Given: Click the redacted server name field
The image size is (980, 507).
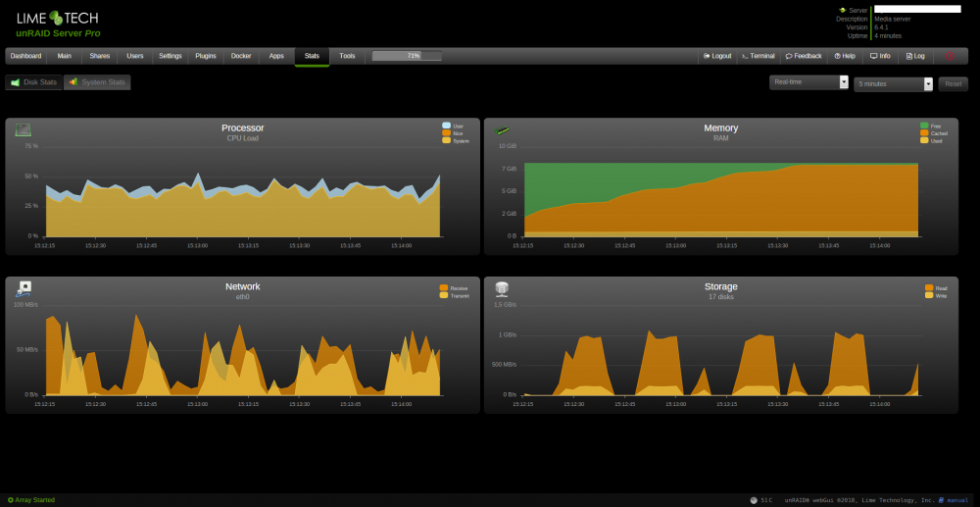Looking at the screenshot, I should pyautogui.click(x=917, y=10).
